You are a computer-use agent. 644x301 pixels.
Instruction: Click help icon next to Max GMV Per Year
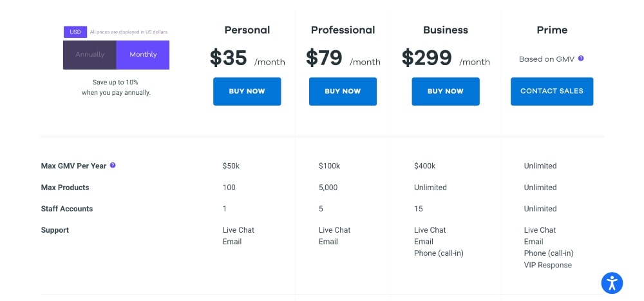113,166
